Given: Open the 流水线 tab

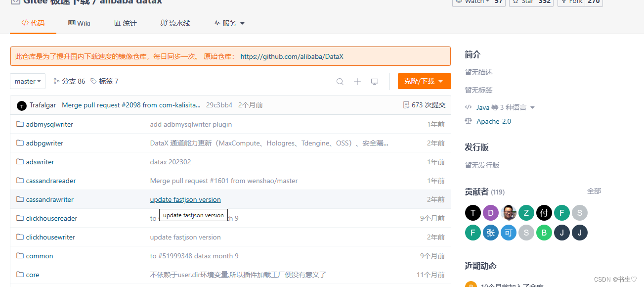Looking at the screenshot, I should point(175,23).
